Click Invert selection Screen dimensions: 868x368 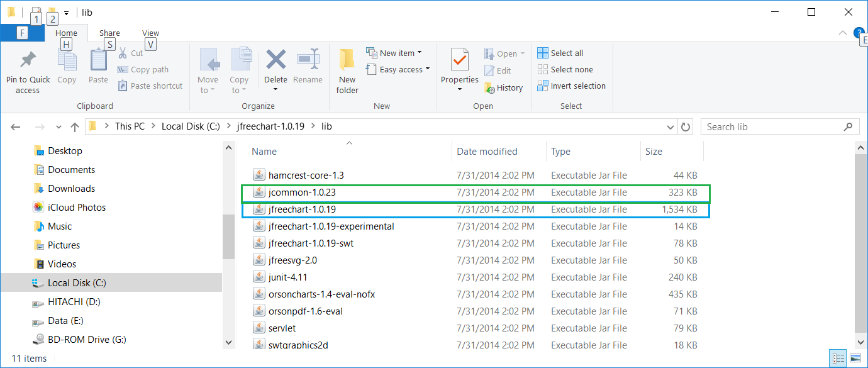(x=572, y=86)
